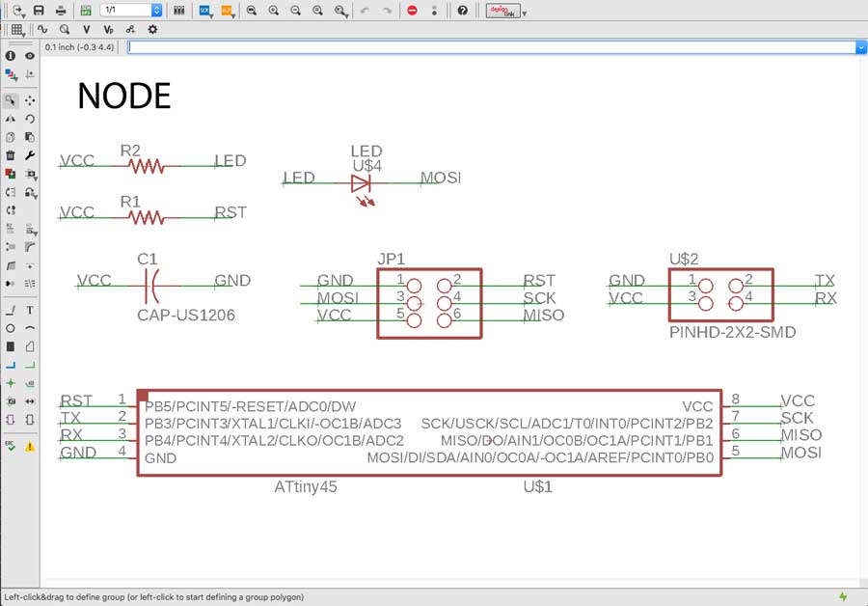Open the Layer settings color icon
Viewport: 868px width, 606px height.
pos(11,74)
